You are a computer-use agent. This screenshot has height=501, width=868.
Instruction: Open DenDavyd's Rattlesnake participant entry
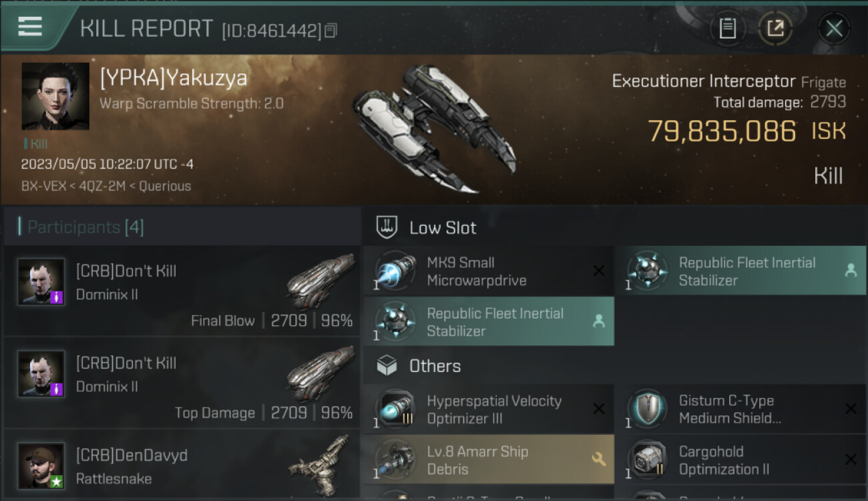(182, 466)
